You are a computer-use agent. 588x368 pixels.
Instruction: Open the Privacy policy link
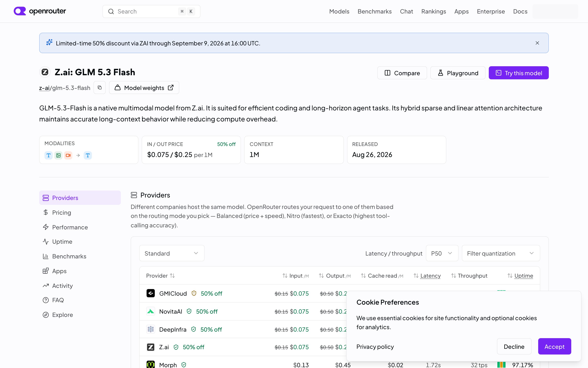[x=375, y=347]
